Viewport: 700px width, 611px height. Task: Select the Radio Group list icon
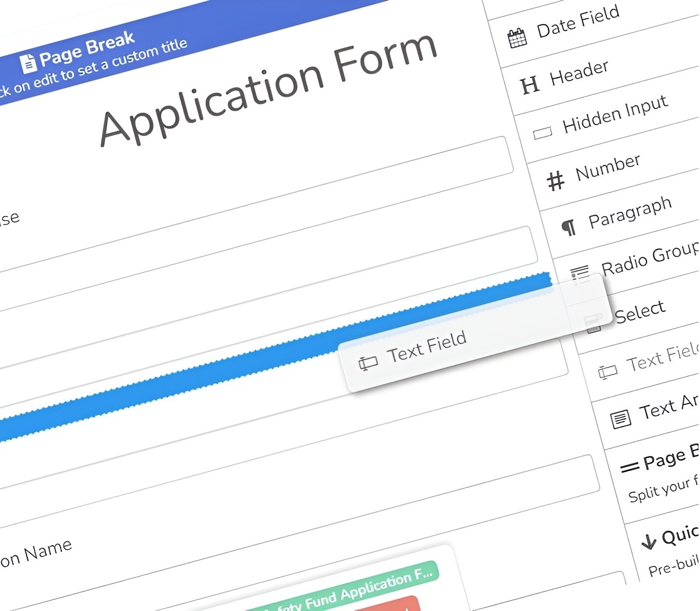point(579,274)
